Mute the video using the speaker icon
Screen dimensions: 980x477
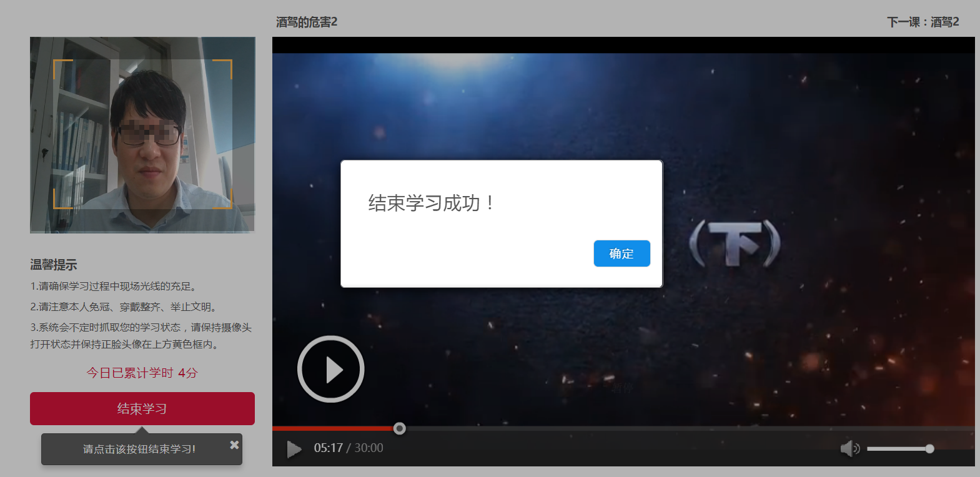(x=849, y=448)
